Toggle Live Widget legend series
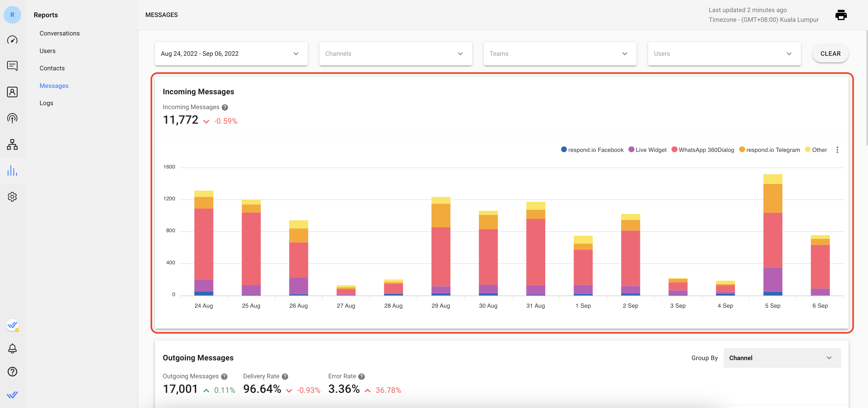 point(647,150)
